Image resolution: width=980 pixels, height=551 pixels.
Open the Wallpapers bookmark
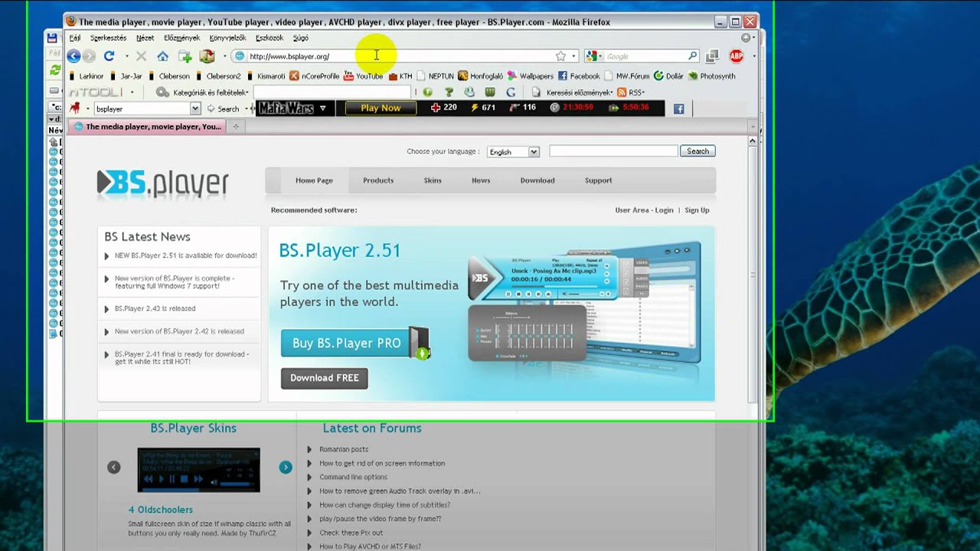tap(530, 76)
